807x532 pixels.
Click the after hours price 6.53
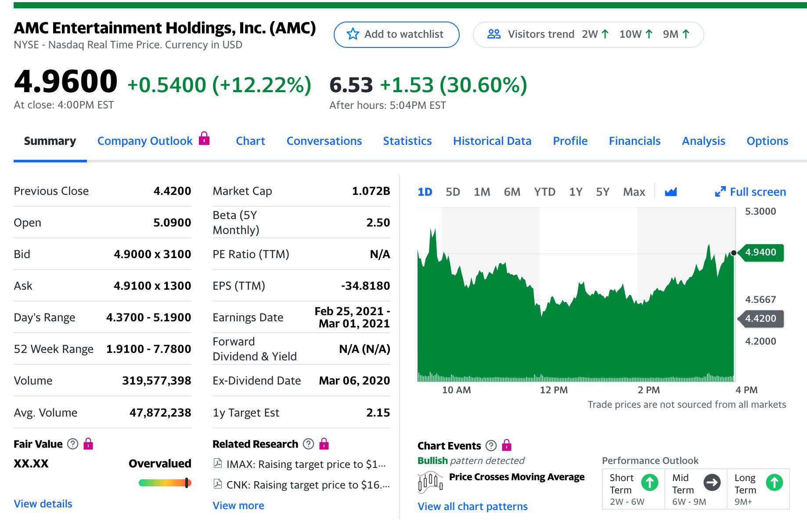pyautogui.click(x=351, y=85)
